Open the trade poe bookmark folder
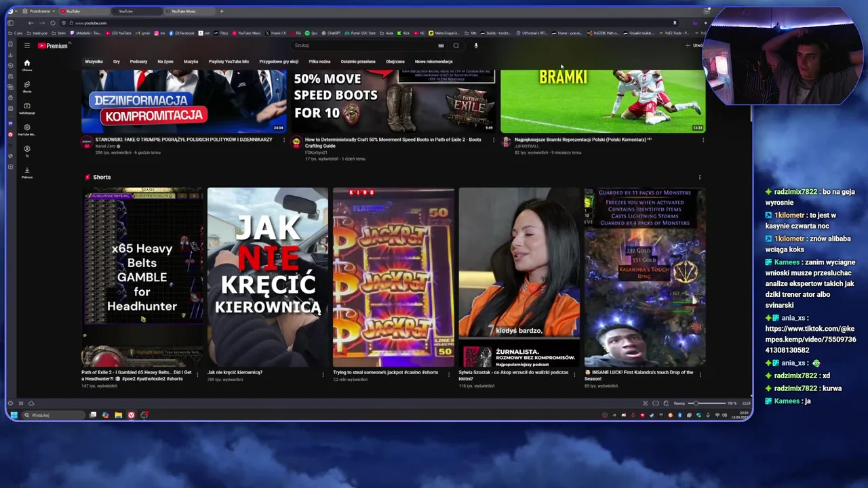 (x=37, y=33)
